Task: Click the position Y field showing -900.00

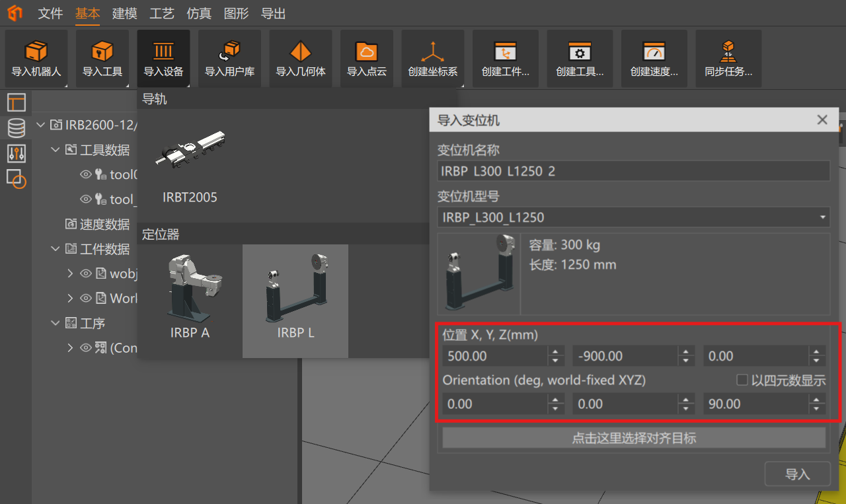Action: coord(626,356)
